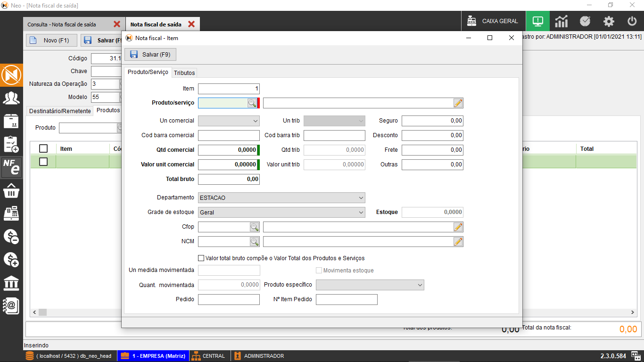Click the Frete value field
The image size is (644, 362).
tap(432, 150)
